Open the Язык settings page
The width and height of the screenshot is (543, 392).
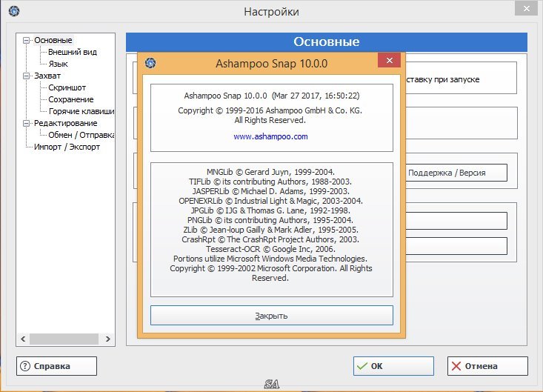pos(59,64)
